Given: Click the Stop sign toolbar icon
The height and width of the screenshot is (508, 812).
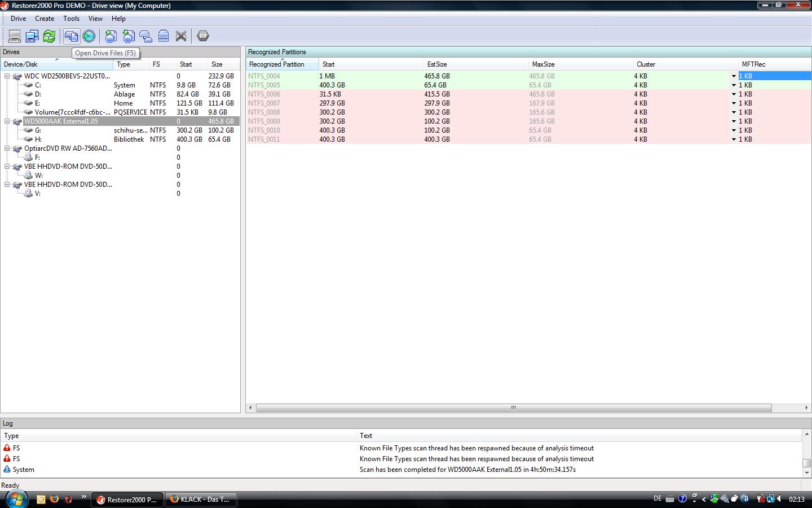Looking at the screenshot, I should [x=203, y=36].
